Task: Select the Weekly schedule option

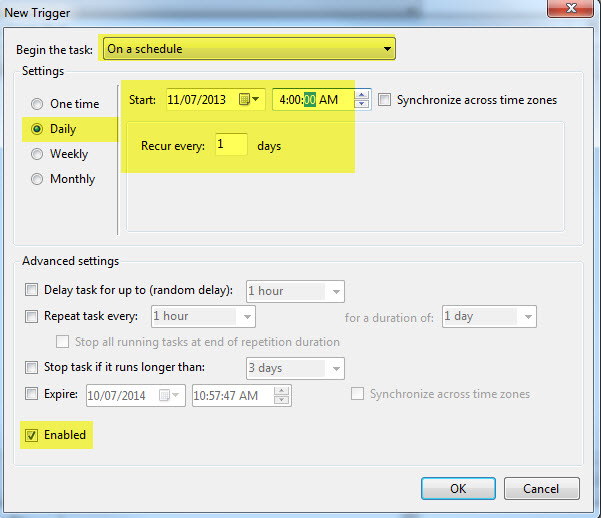Action: pyautogui.click(x=37, y=154)
